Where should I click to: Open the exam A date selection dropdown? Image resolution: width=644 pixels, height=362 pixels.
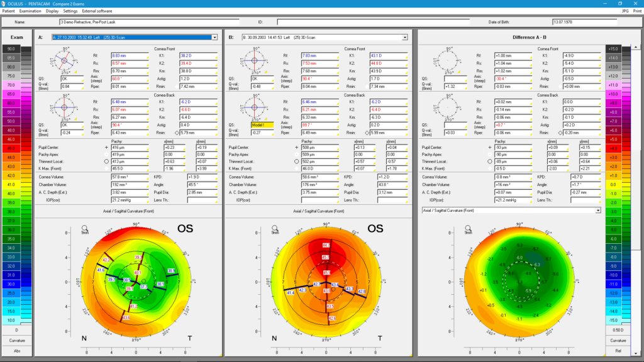pos(214,38)
